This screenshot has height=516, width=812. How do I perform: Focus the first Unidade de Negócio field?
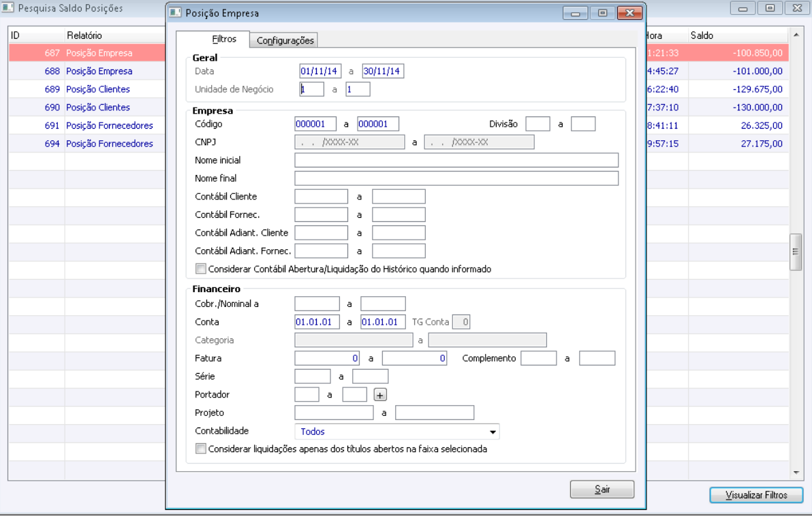(312, 89)
